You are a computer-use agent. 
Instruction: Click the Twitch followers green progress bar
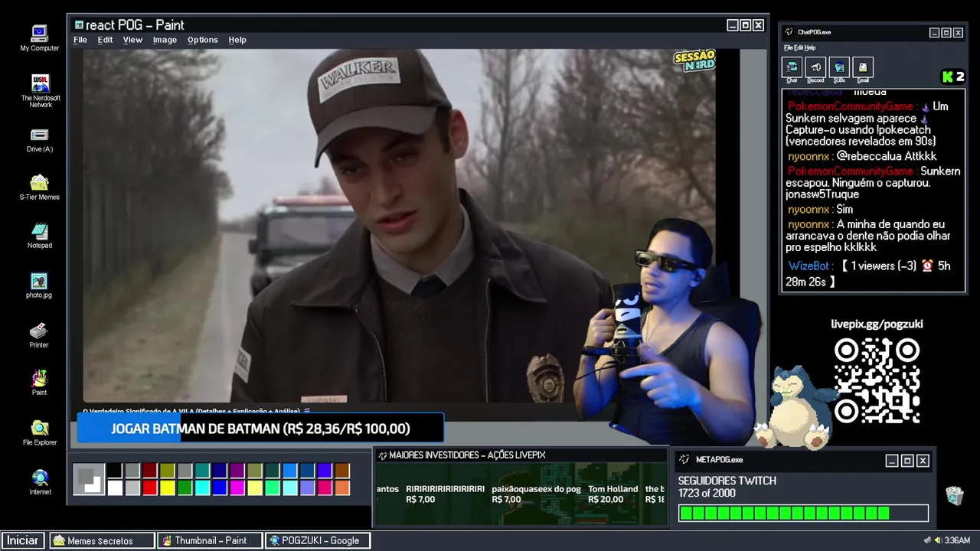coord(803,514)
